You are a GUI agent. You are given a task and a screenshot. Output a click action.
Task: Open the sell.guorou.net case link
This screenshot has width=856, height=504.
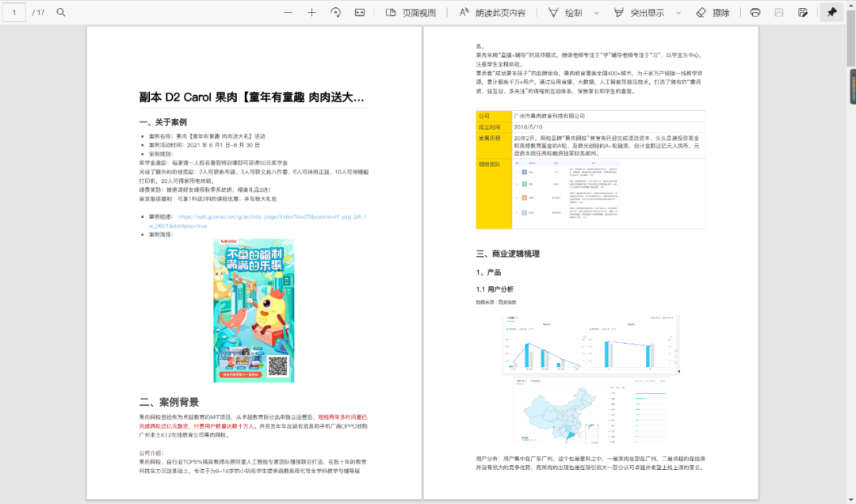pyautogui.click(x=258, y=221)
